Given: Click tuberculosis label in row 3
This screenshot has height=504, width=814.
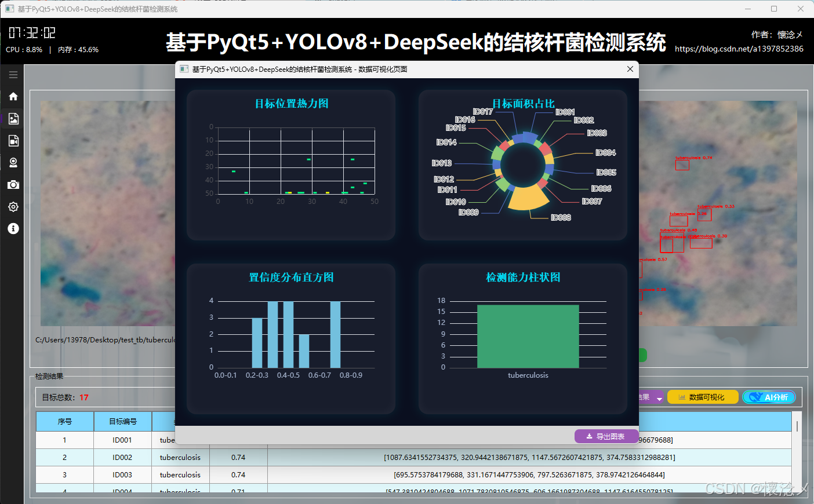Looking at the screenshot, I should click(180, 474).
